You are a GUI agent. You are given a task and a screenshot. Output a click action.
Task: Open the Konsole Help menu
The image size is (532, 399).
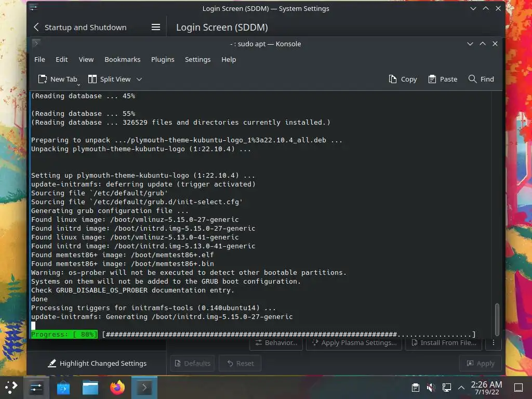pyautogui.click(x=229, y=59)
